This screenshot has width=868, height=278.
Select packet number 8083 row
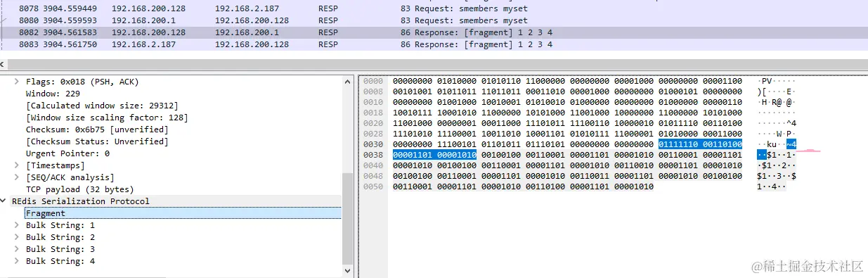[x=434, y=44]
